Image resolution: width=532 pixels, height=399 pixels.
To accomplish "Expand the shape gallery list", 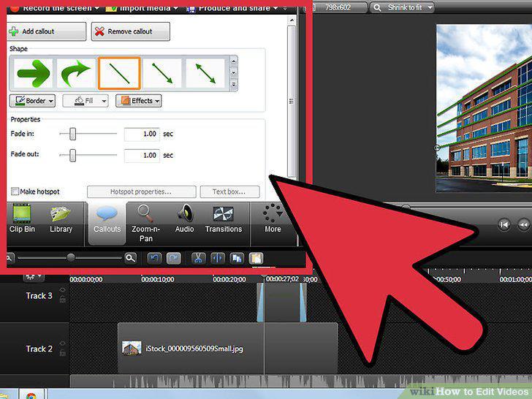I will point(233,85).
